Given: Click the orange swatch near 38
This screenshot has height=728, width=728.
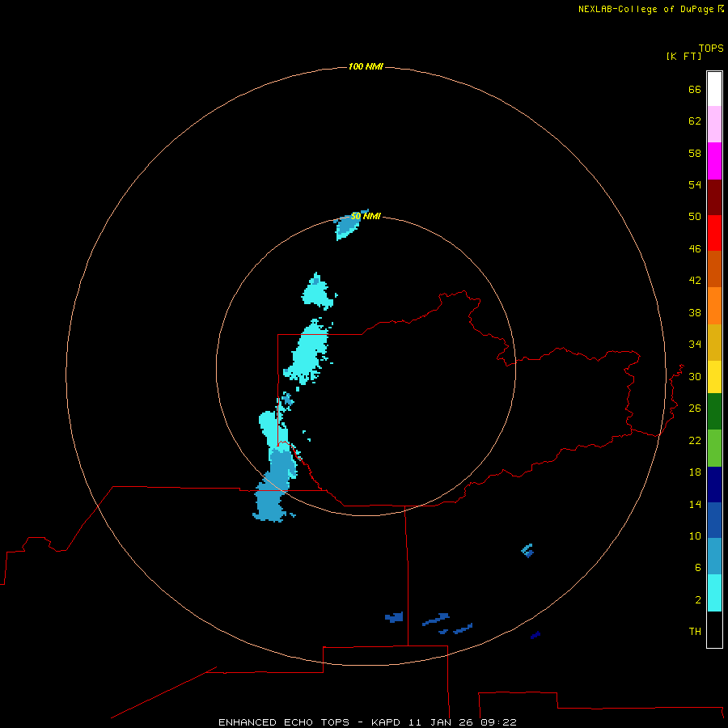Looking at the screenshot, I should coord(714,306).
